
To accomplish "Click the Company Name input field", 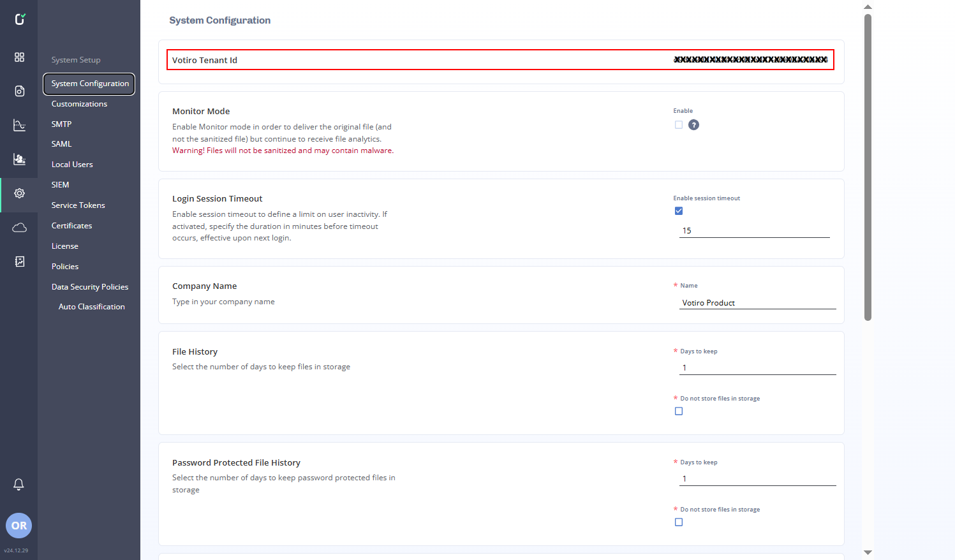I will point(757,303).
